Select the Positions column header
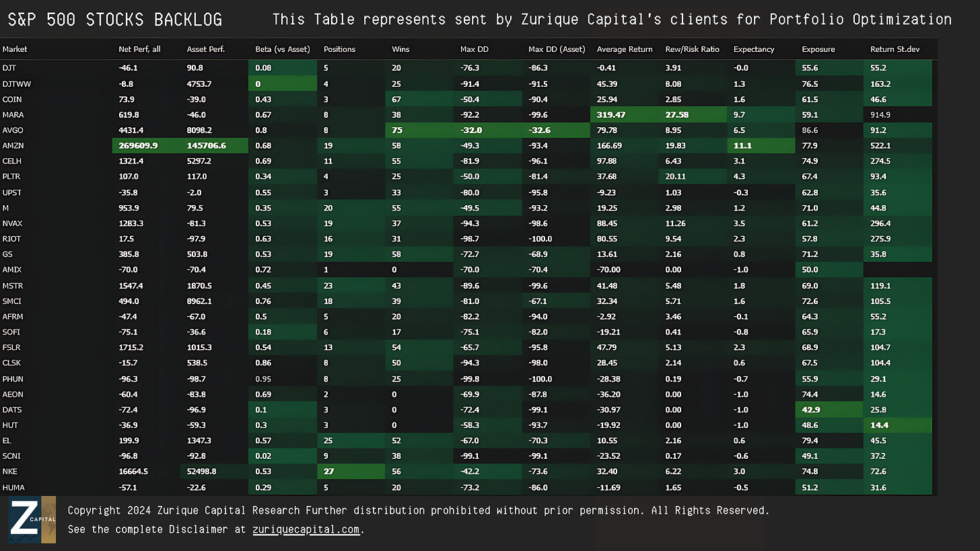Viewport: 980px width, 551px height. (339, 49)
